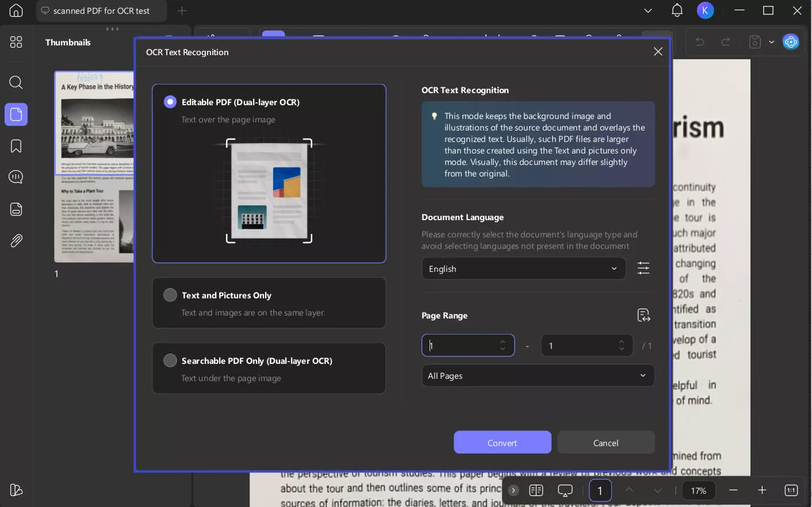Click the page range swap icon

click(x=644, y=315)
